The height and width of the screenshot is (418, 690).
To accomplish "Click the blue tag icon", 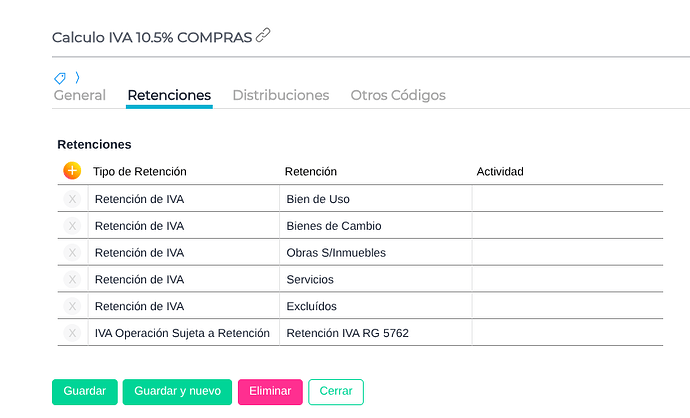I will [60, 78].
